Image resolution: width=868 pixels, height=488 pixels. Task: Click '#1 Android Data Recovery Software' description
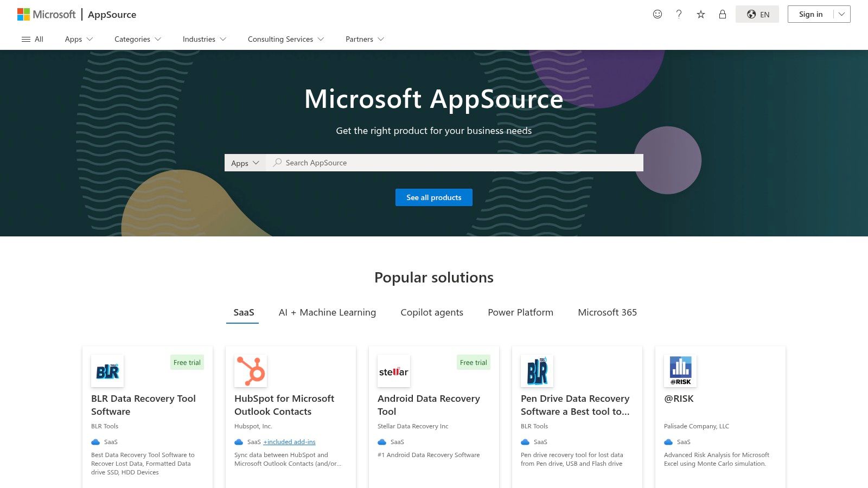coord(429,455)
